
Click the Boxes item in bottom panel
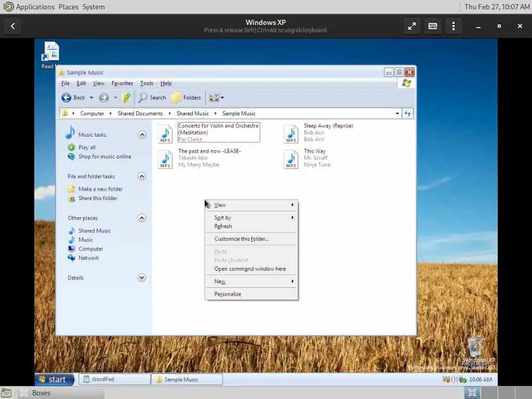pos(60,393)
